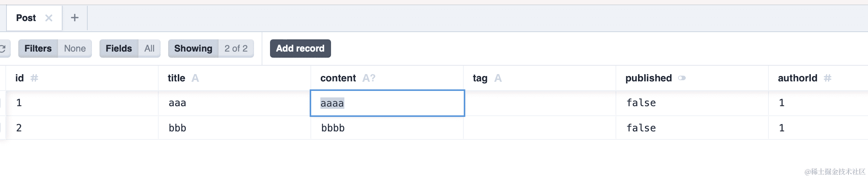This screenshot has height=178, width=868.
Task: Click the selected content cell containing aaaa
Action: pyautogui.click(x=387, y=103)
